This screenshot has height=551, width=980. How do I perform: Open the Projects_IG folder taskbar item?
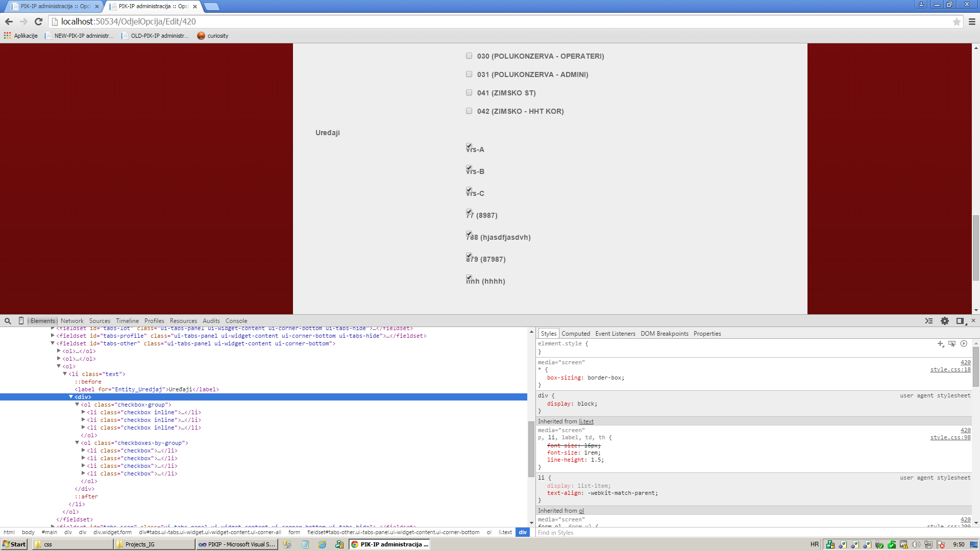tap(155, 544)
